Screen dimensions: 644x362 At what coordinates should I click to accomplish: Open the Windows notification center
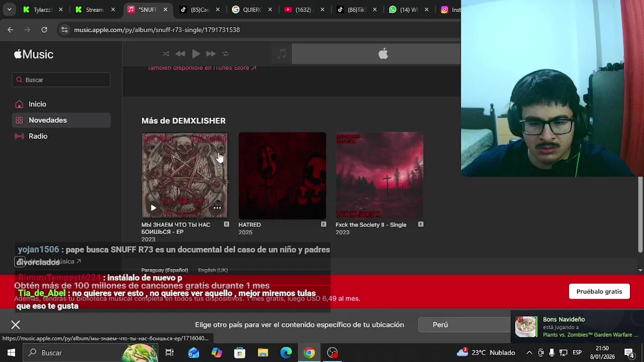pos(629,352)
